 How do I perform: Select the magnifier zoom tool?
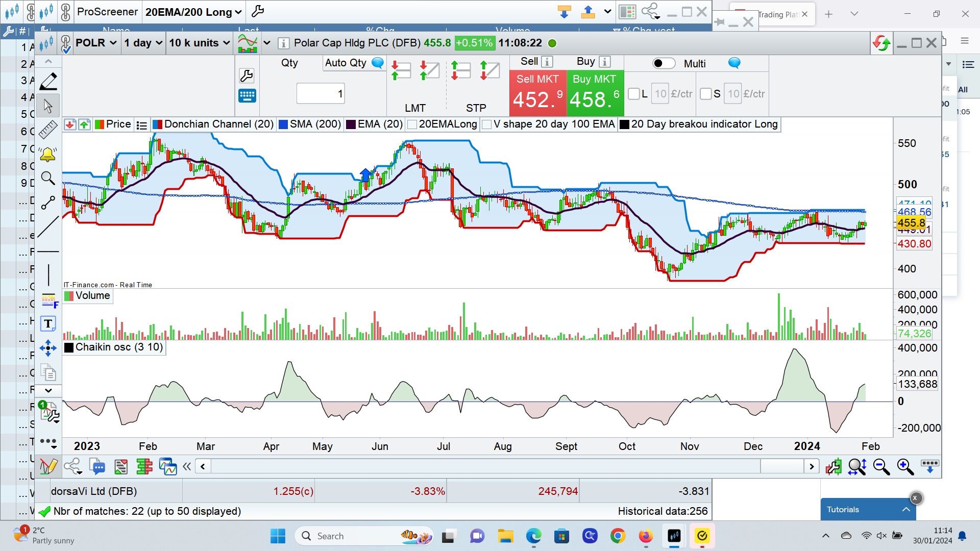point(48,178)
